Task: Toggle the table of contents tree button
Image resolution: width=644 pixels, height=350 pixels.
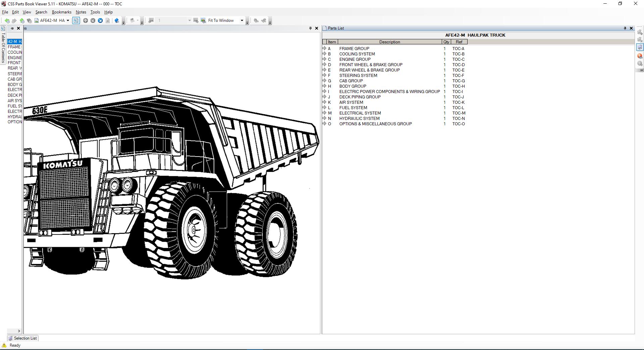Action: (76, 20)
